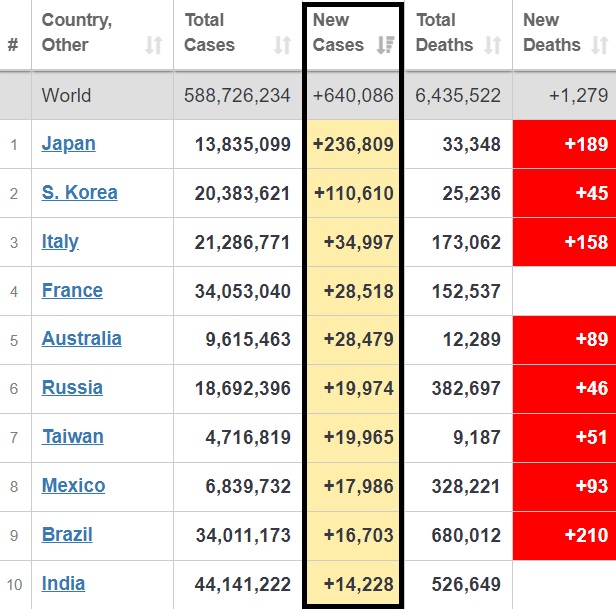Sort table by Total Cases arrows
This screenshot has height=609, width=616.
tap(282, 45)
